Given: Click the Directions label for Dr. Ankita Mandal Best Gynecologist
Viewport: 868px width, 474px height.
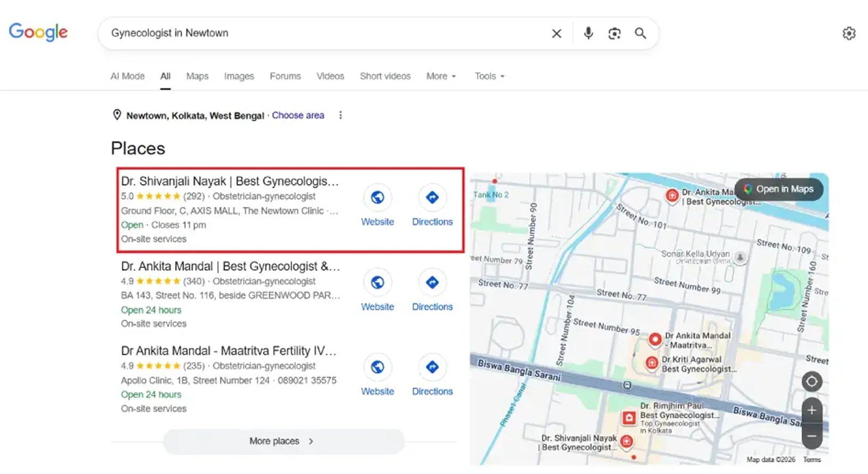Looking at the screenshot, I should 432,307.
